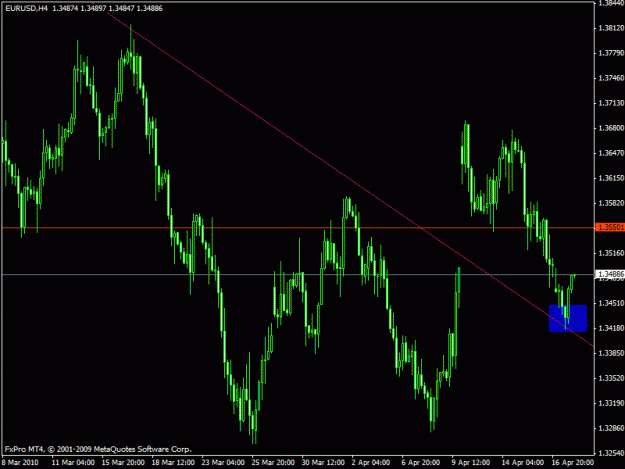Click price axis label 1.34180

click(611, 328)
